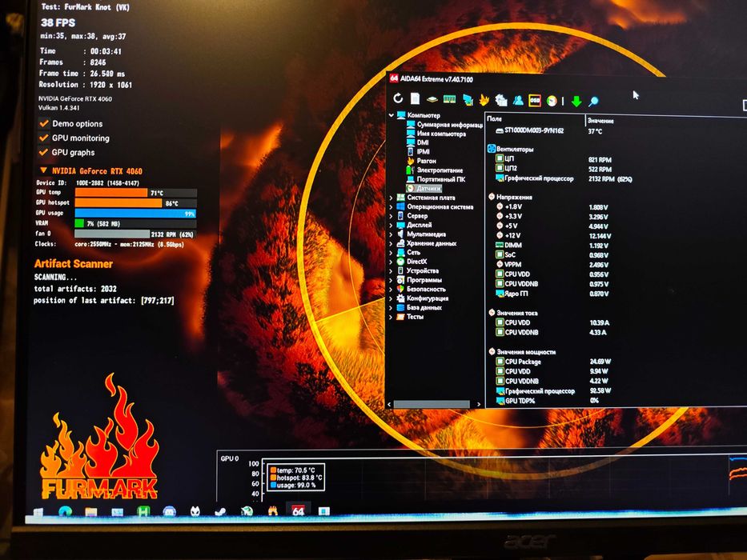Select Разгон in the AIDA64 tree

(427, 161)
